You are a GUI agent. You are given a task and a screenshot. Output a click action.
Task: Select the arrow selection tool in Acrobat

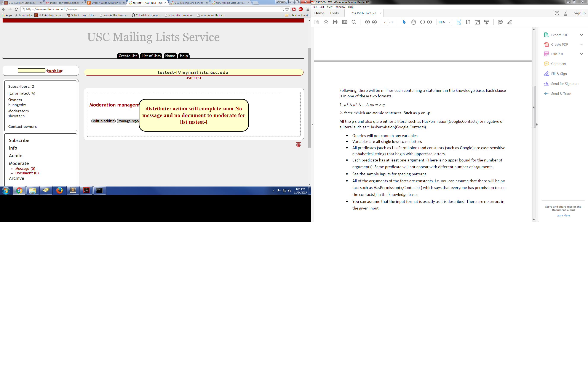click(x=404, y=22)
